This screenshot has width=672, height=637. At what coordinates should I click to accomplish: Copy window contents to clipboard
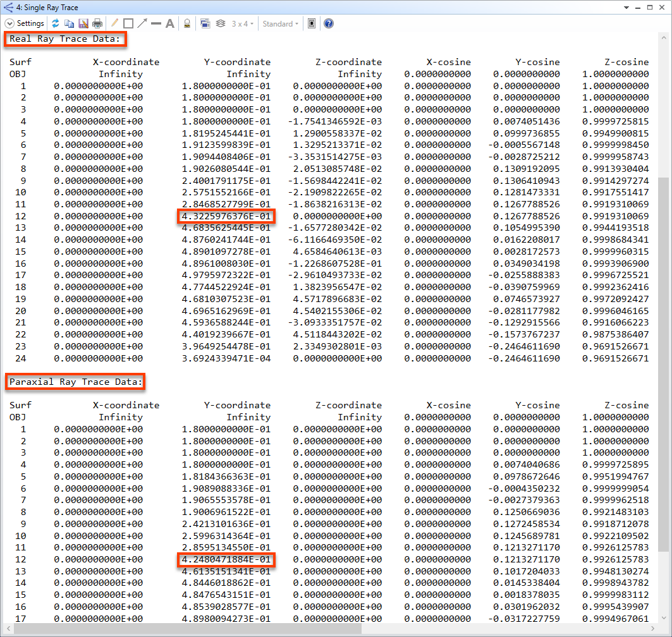click(69, 23)
